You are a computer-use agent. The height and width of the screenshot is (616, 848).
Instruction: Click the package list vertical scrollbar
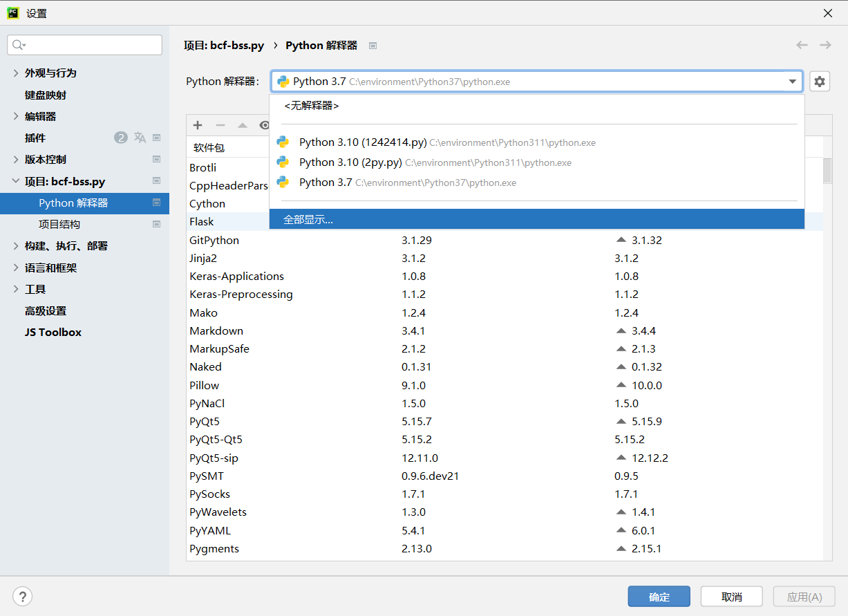click(x=827, y=171)
